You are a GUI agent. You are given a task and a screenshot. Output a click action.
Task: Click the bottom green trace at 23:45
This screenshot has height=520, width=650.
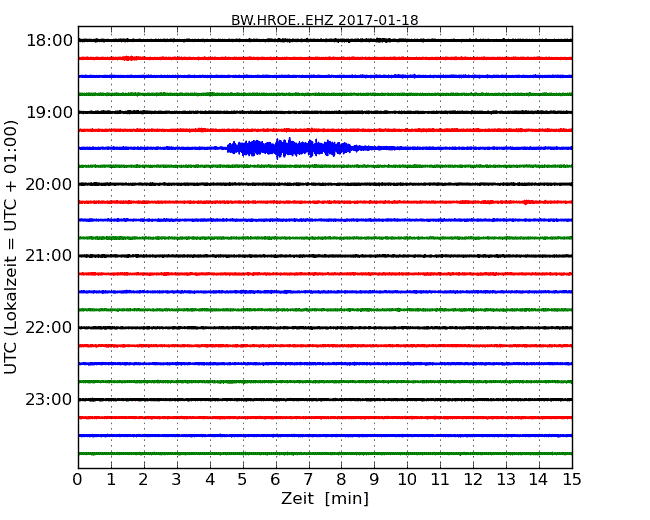325,454
